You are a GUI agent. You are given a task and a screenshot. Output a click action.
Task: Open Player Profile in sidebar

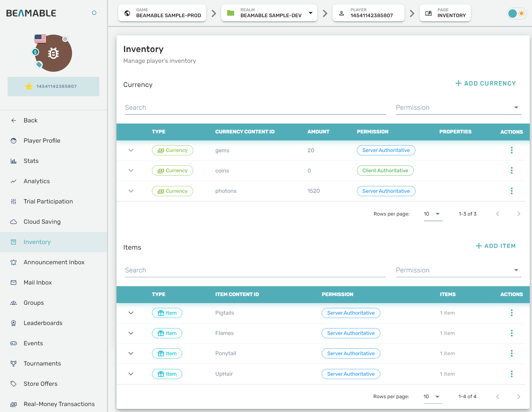pyautogui.click(x=42, y=141)
